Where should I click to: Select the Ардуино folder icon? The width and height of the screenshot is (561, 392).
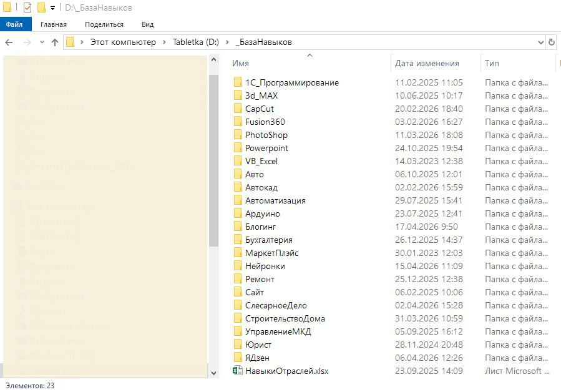[x=238, y=213]
